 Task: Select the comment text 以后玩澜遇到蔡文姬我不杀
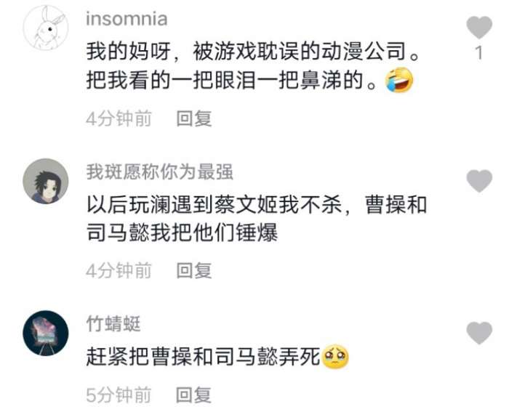pyautogui.click(x=215, y=205)
